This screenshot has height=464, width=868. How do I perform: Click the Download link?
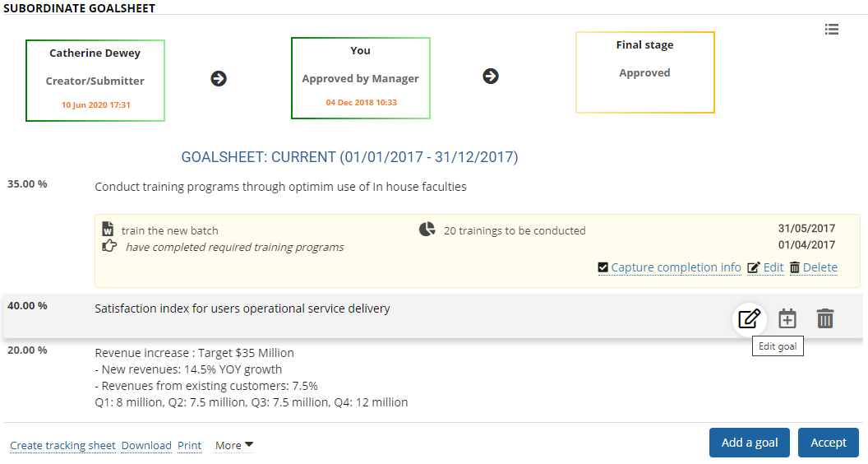[x=146, y=446]
